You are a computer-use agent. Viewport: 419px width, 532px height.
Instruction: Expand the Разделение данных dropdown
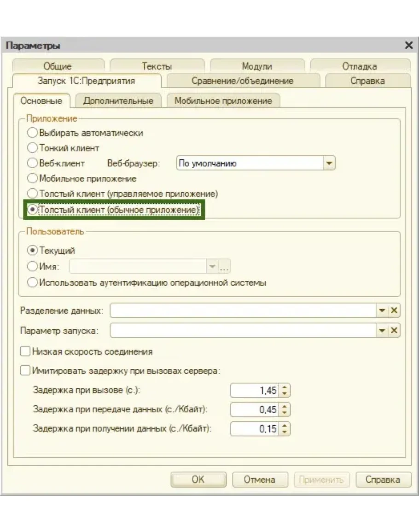pyautogui.click(x=382, y=311)
